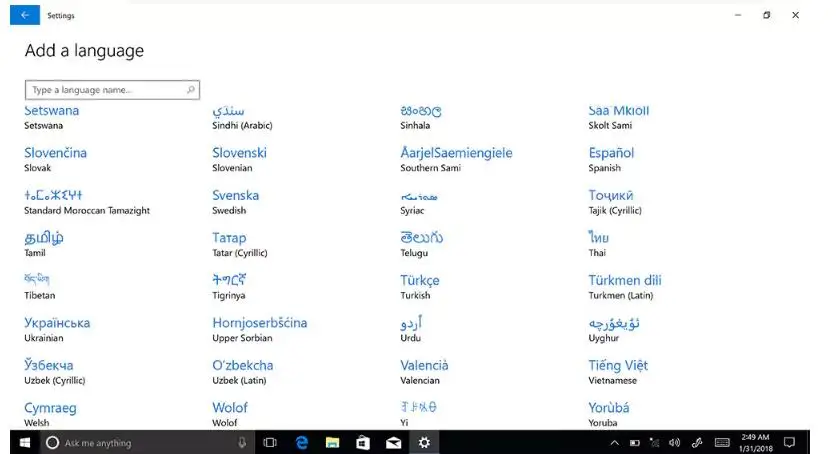Screen dimensions: 837x454
Task: Open the Windows Start menu
Action: (25, 442)
